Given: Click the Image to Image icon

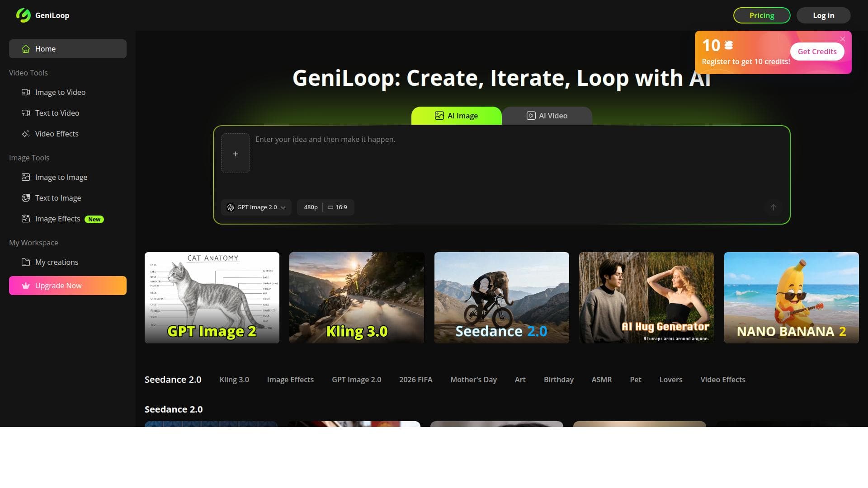Looking at the screenshot, I should coord(26,177).
